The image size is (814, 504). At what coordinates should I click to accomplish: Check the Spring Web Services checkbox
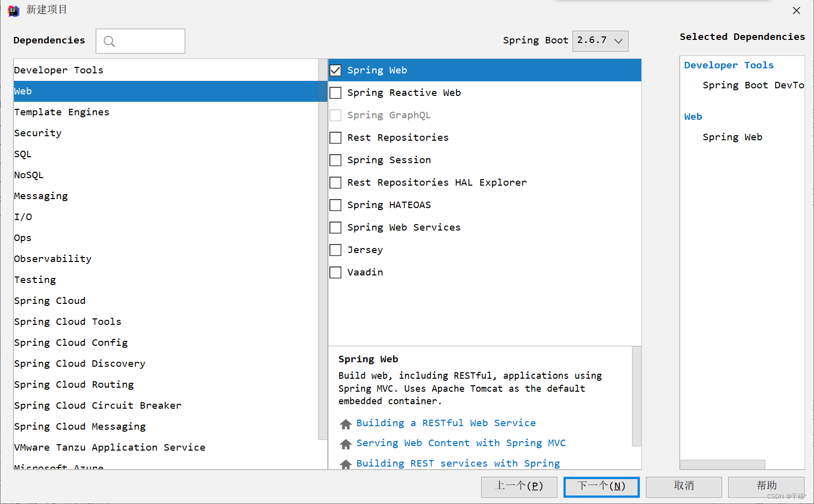pos(336,228)
